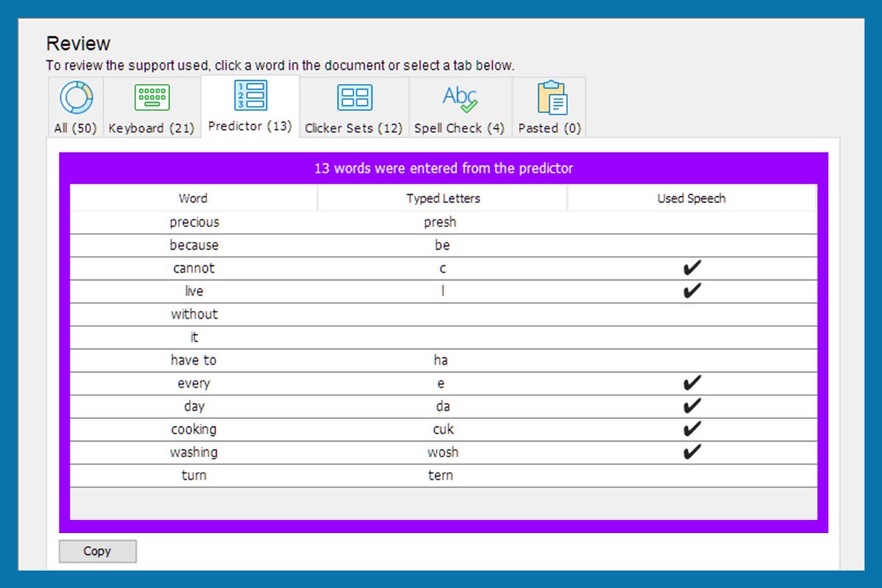Click the numbered list Predictor icon

pos(250,97)
